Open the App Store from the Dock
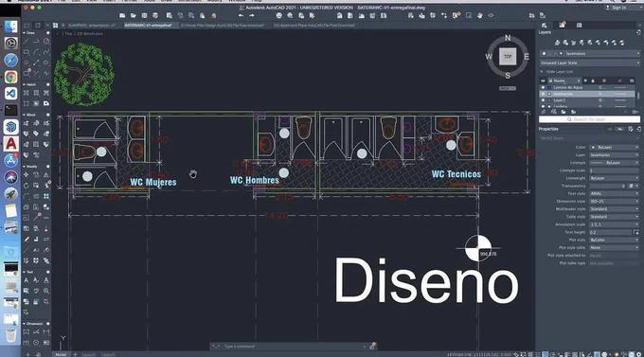The height and width of the screenshot is (357, 644). pos(11,161)
